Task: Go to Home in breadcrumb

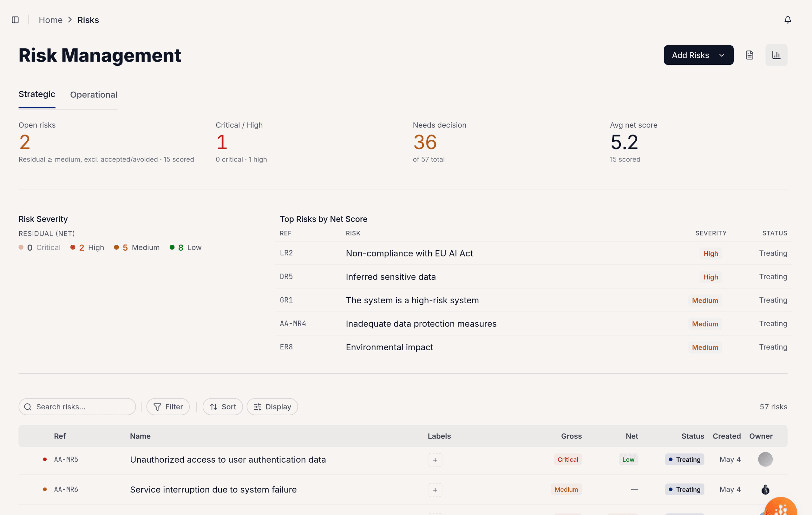Action: (50, 20)
